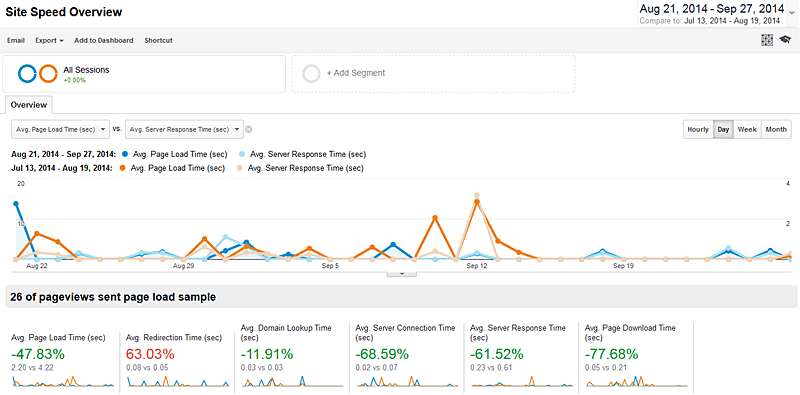Click the Shortcut link
The image size is (800, 395).
(158, 40)
